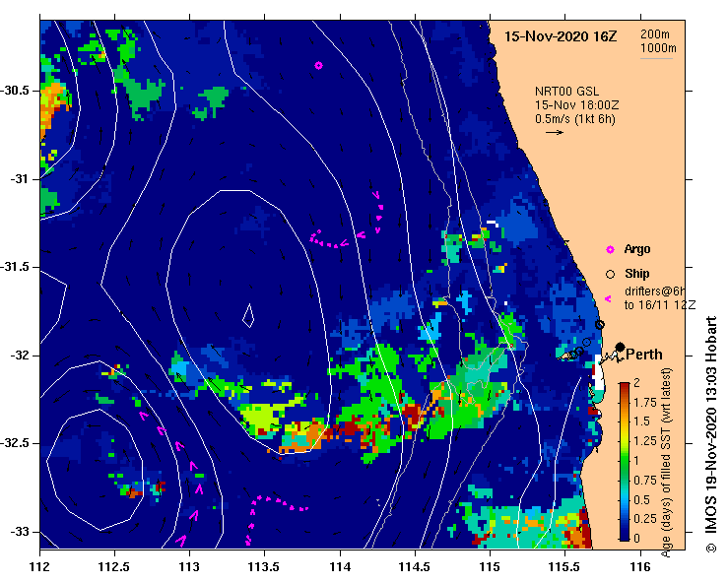
Task: Click the longitude label 112
Action: point(40,567)
